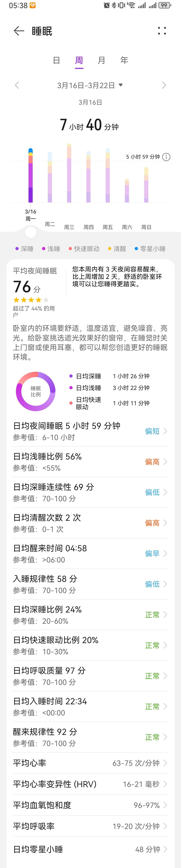This screenshot has width=181, height=868.
Task: Tap the info icon beside average duration
Action: click(166, 157)
